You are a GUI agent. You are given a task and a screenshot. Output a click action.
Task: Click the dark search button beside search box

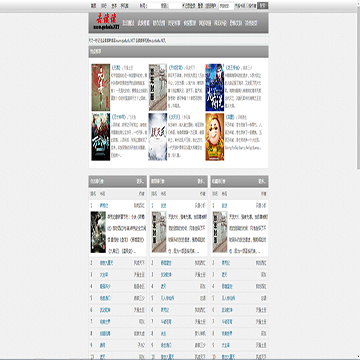pyautogui.click(x=263, y=6)
